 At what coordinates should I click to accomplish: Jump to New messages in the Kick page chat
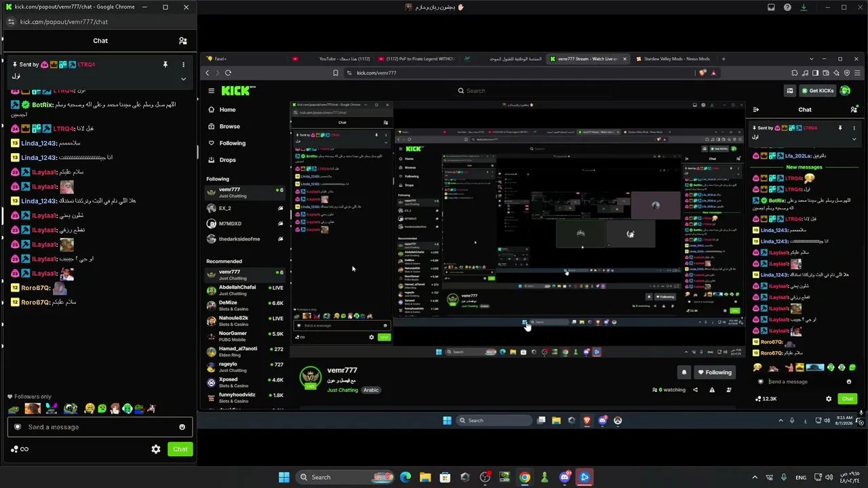pos(804,167)
